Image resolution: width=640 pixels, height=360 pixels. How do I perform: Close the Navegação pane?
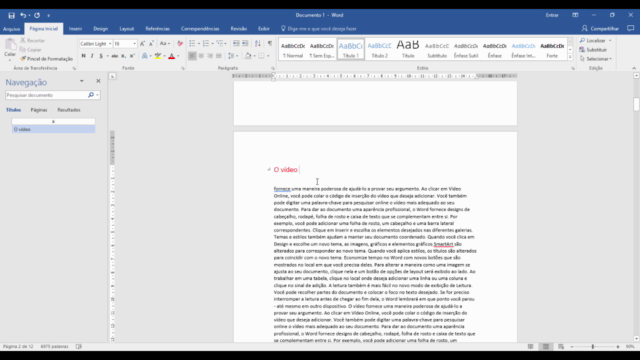click(x=98, y=81)
